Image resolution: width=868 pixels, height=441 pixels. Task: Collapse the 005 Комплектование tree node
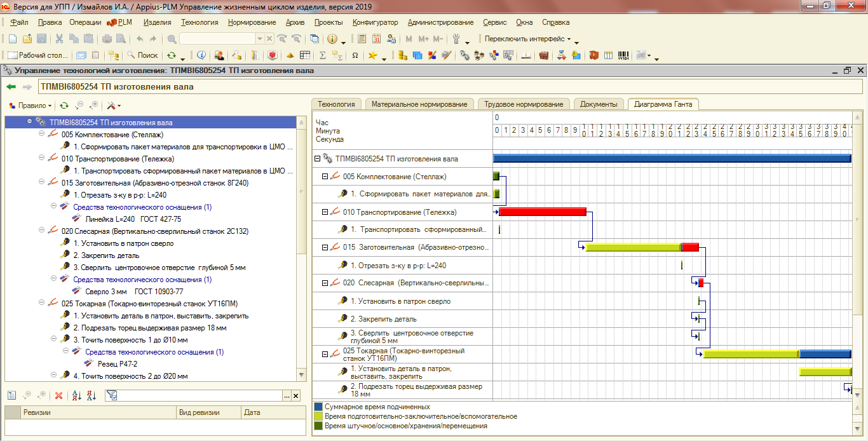(41, 135)
